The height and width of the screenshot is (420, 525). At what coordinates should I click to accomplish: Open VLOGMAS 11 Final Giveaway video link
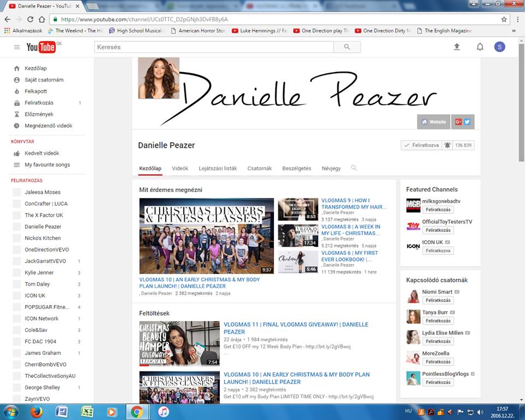296,328
